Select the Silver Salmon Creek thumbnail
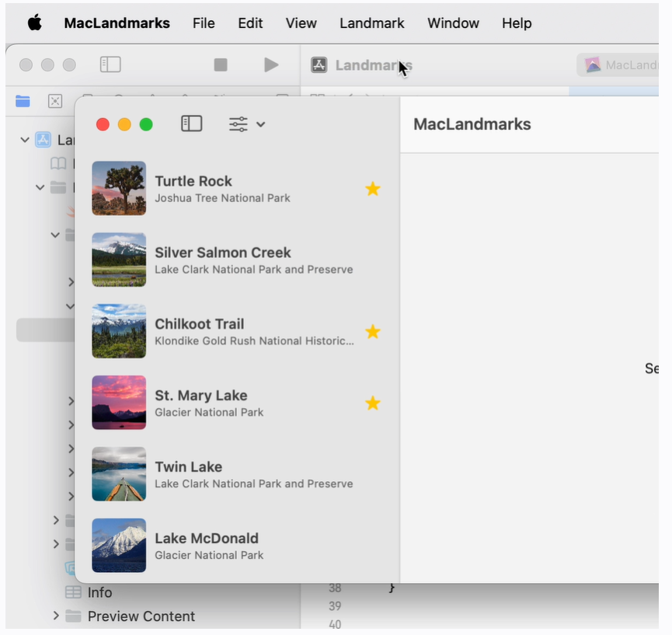Viewport: 672px width, 635px height. tap(119, 260)
